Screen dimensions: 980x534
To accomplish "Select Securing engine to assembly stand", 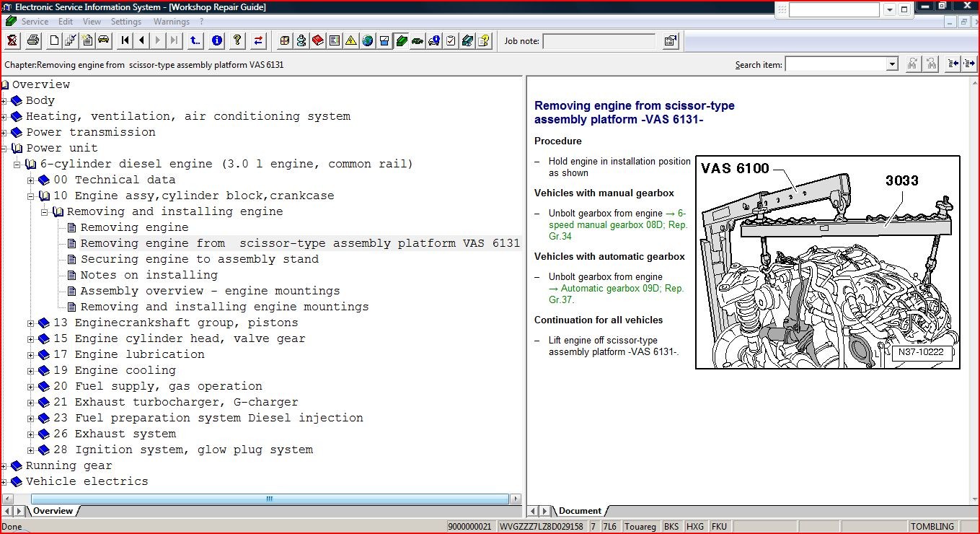I will tap(199, 259).
